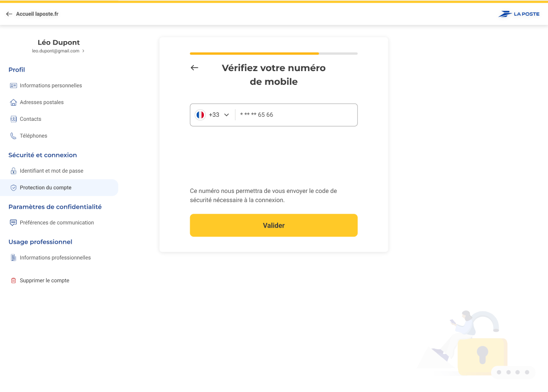Click the French flag country selector
The height and width of the screenshot is (392, 548).
coord(200,115)
